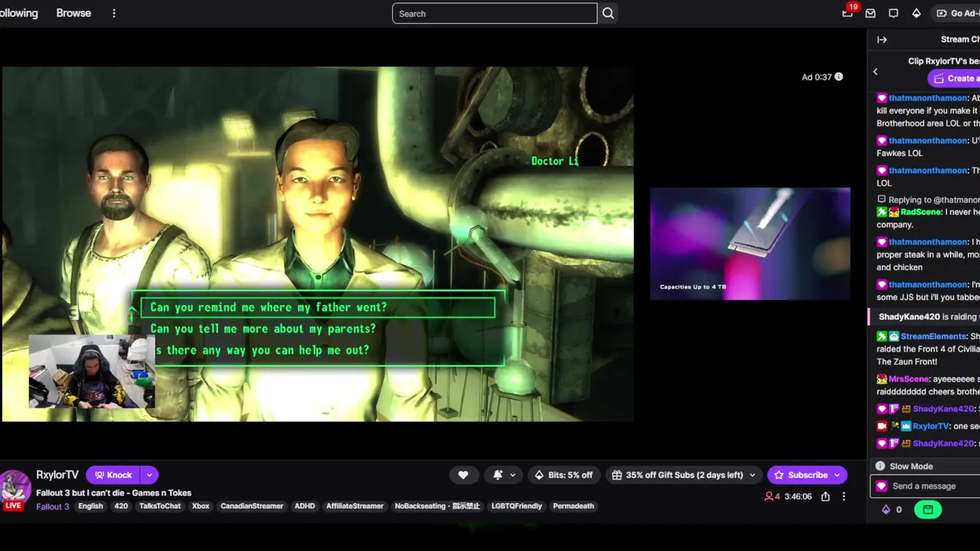This screenshot has width=980, height=551.
Task: Click the Search input field
Action: click(495, 13)
